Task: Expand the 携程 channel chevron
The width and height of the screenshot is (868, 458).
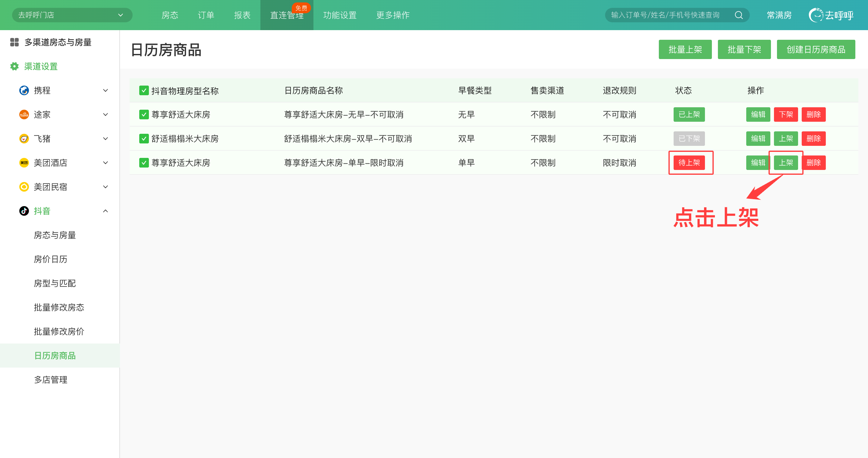Action: click(105, 90)
